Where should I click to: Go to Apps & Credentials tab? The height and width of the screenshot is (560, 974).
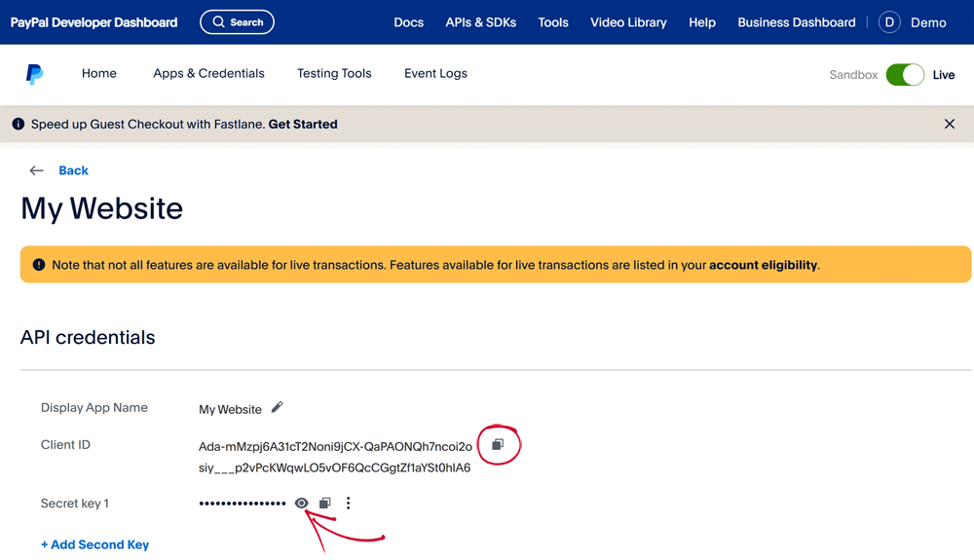208,73
